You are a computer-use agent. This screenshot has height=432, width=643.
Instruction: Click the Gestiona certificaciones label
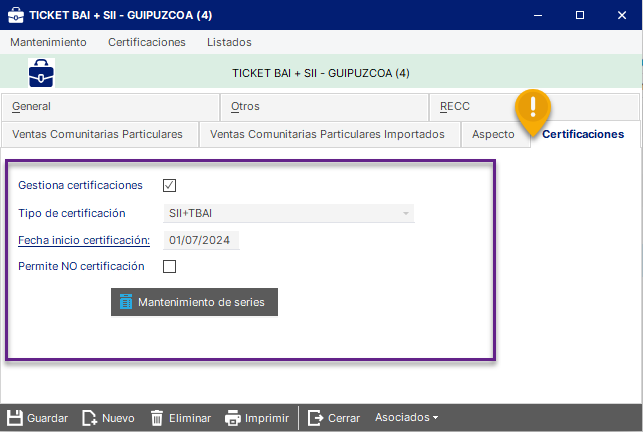80,185
